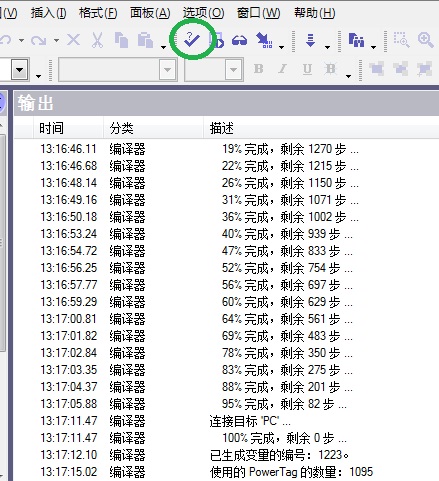
Task: Click the glasses debugger icon
Action: coord(239,40)
